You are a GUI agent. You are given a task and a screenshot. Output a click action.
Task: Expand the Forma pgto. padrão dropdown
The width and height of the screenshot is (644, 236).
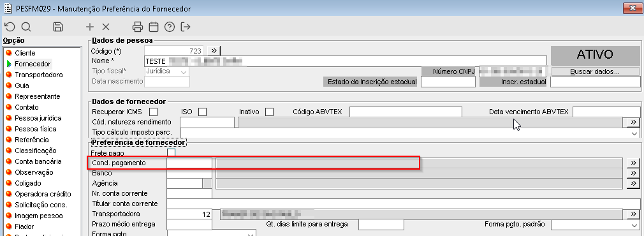pyautogui.click(x=635, y=225)
